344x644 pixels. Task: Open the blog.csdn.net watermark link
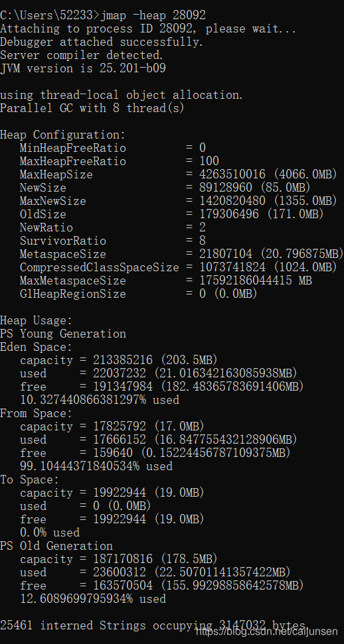267,631
